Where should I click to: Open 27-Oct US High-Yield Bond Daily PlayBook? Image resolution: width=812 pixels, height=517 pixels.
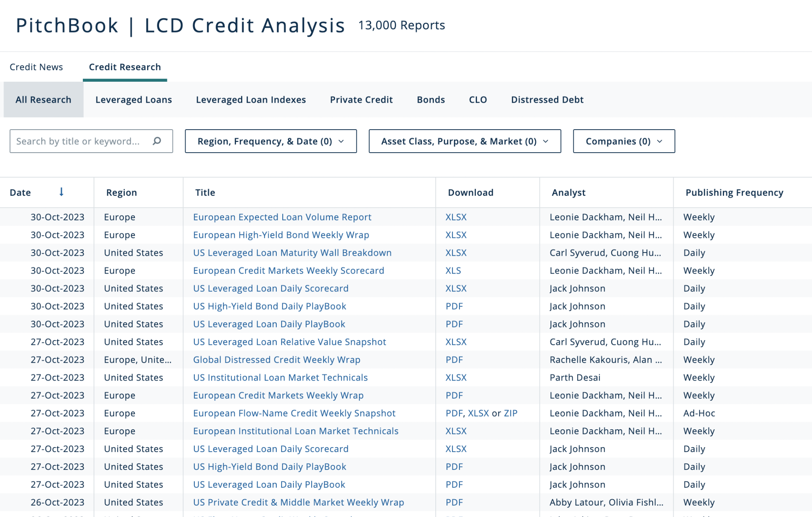270,467
